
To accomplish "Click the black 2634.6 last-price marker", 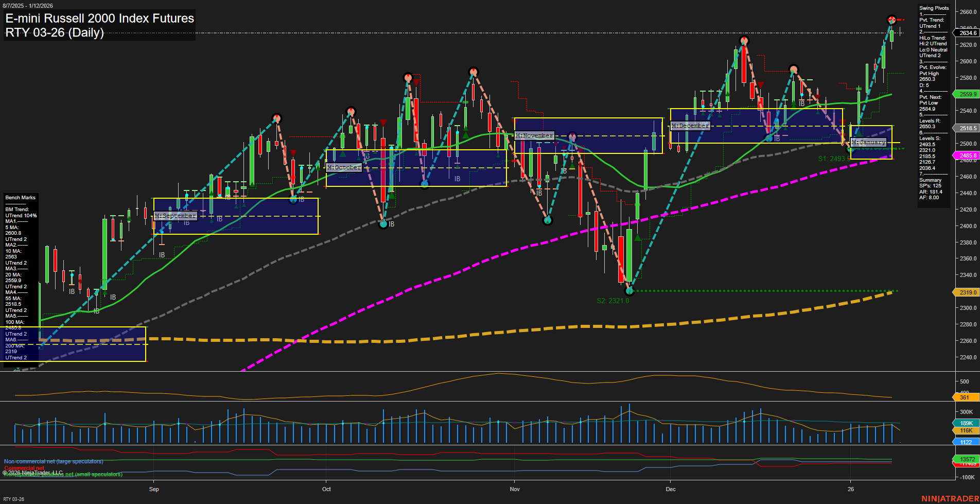I will click(x=966, y=32).
